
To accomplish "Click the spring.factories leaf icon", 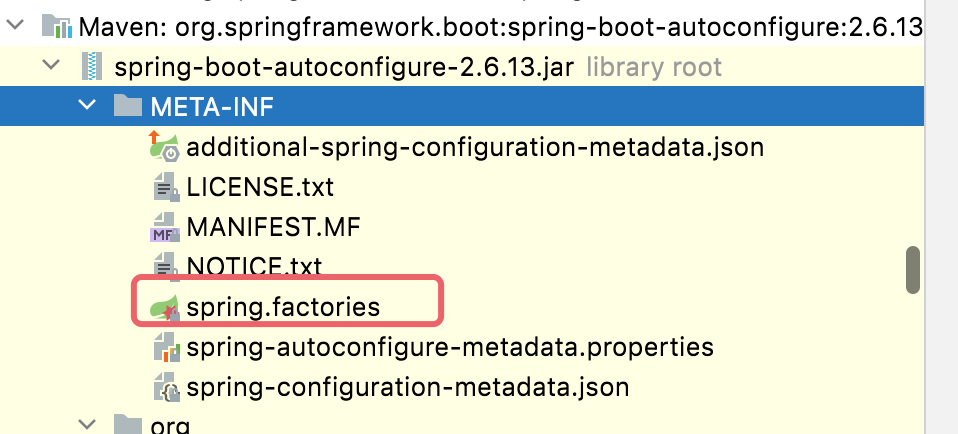I will coord(163,306).
